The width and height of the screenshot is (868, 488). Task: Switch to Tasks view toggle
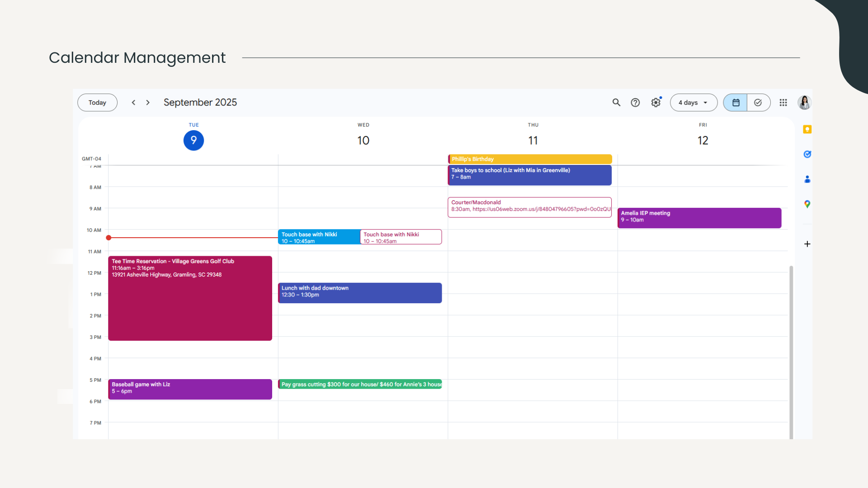click(758, 103)
